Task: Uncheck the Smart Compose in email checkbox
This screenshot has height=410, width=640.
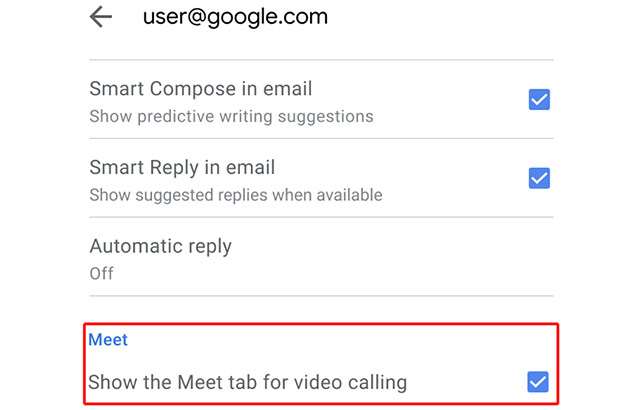Action: [x=539, y=99]
